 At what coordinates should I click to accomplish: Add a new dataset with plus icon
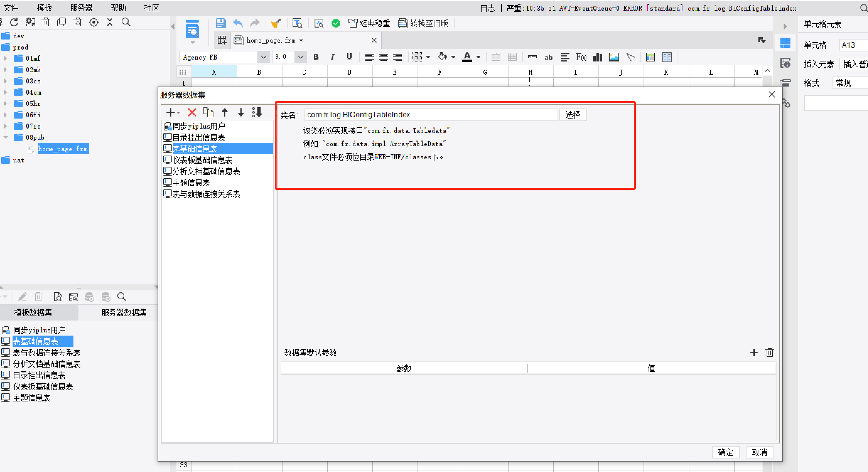click(173, 112)
